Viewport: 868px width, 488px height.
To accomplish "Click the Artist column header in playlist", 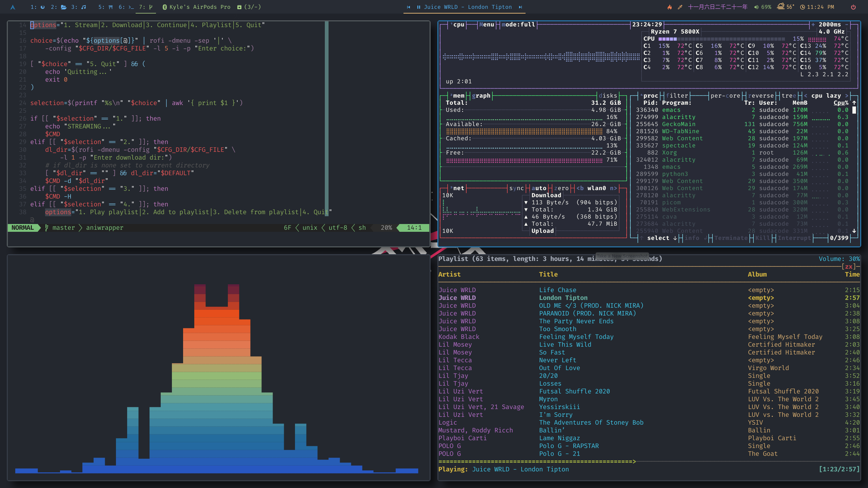I will 449,274.
